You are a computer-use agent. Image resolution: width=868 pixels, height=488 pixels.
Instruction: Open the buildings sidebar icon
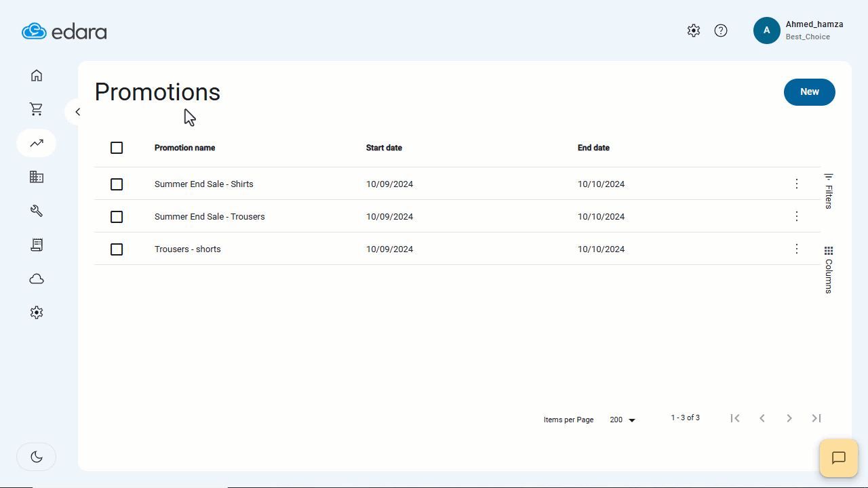(x=37, y=177)
